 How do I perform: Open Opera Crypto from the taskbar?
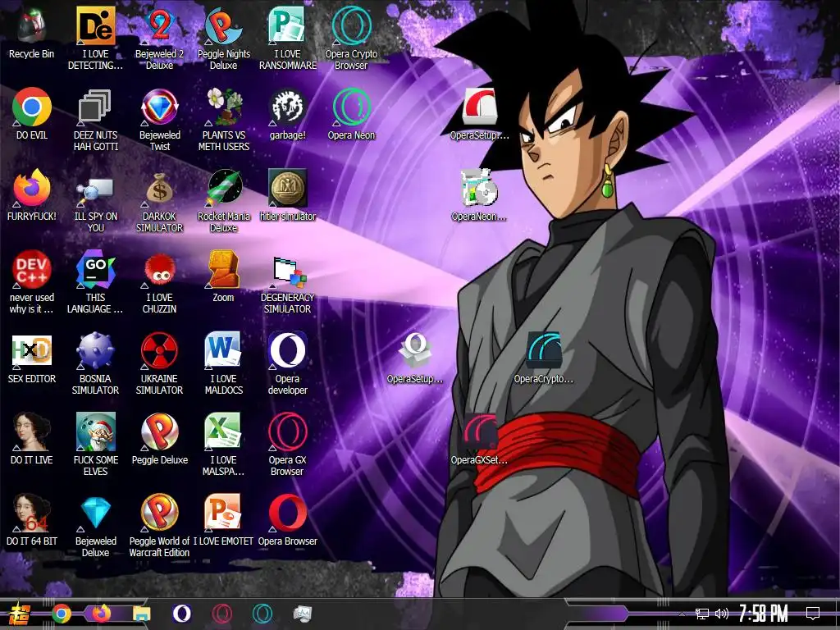coord(262,614)
